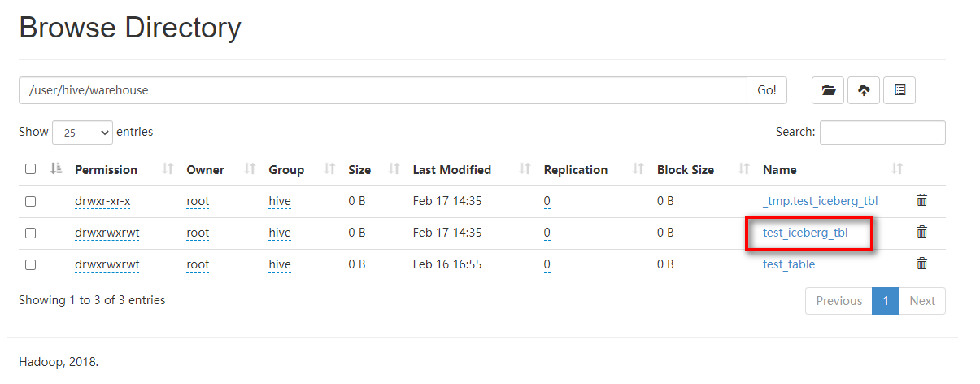980x384 pixels.
Task: Open the Show entries dropdown
Action: [x=82, y=132]
